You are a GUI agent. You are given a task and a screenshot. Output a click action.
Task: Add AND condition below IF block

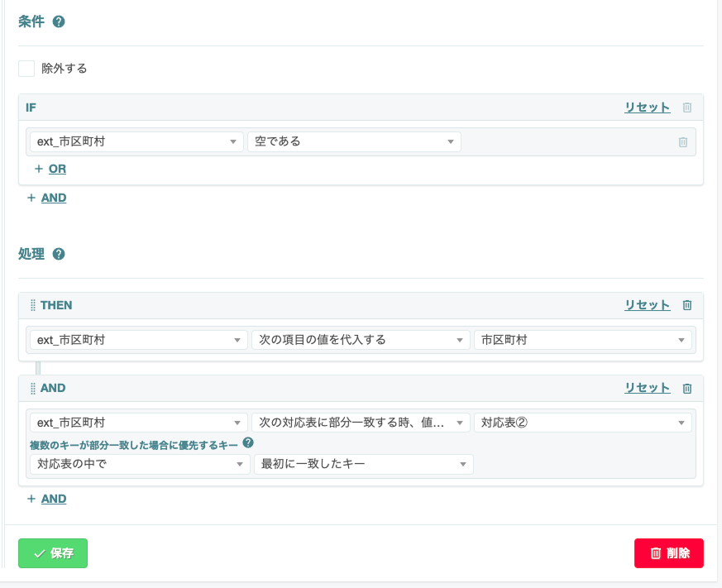coord(54,198)
